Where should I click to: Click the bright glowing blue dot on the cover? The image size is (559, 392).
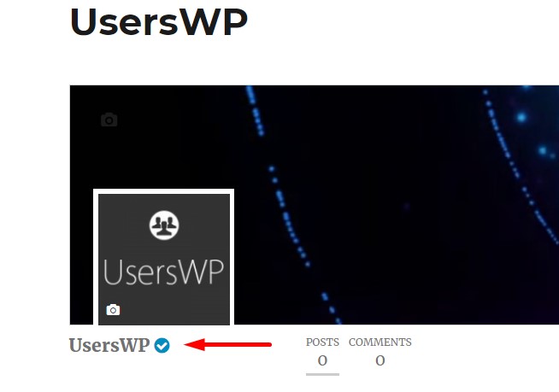pos(521,117)
